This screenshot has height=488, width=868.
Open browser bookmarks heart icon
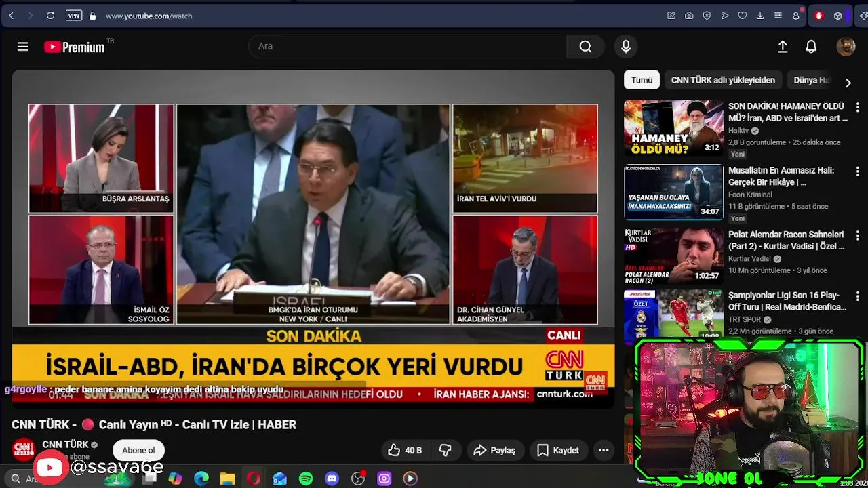point(742,16)
